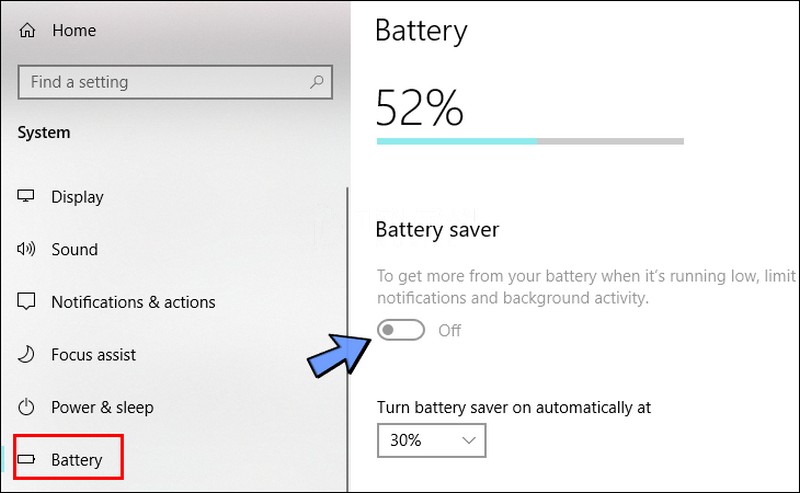800x493 pixels.
Task: Click the Focus assist moon icon
Action: coord(28,354)
